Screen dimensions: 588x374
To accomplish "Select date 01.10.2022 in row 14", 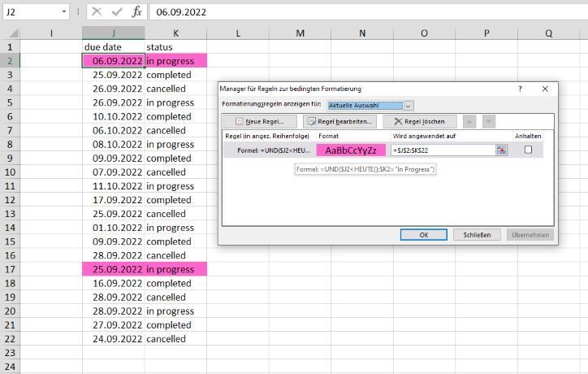I will click(x=113, y=228).
